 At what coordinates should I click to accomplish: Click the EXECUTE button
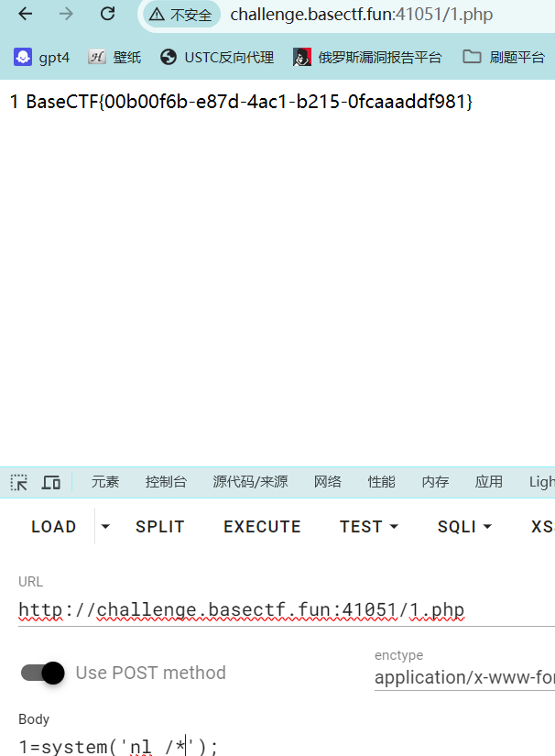point(262,527)
